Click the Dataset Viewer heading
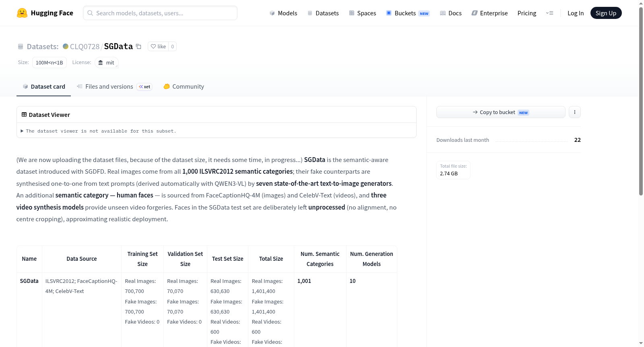 pyautogui.click(x=49, y=115)
